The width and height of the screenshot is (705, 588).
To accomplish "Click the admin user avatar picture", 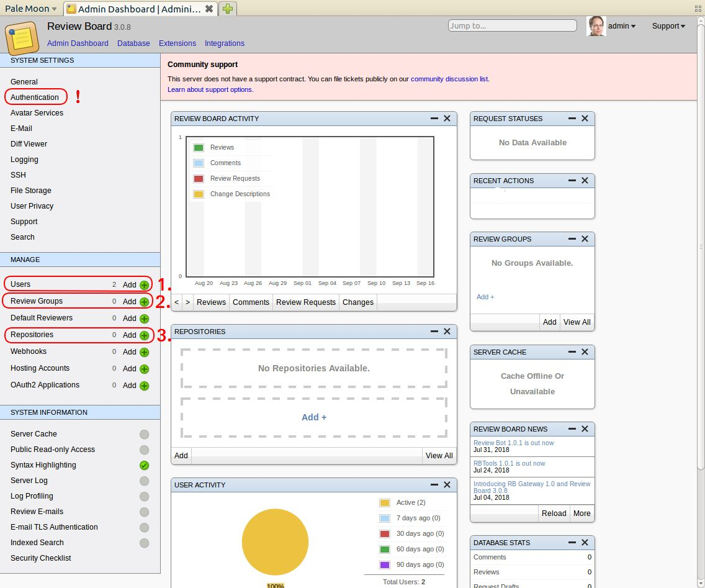I will pos(596,26).
